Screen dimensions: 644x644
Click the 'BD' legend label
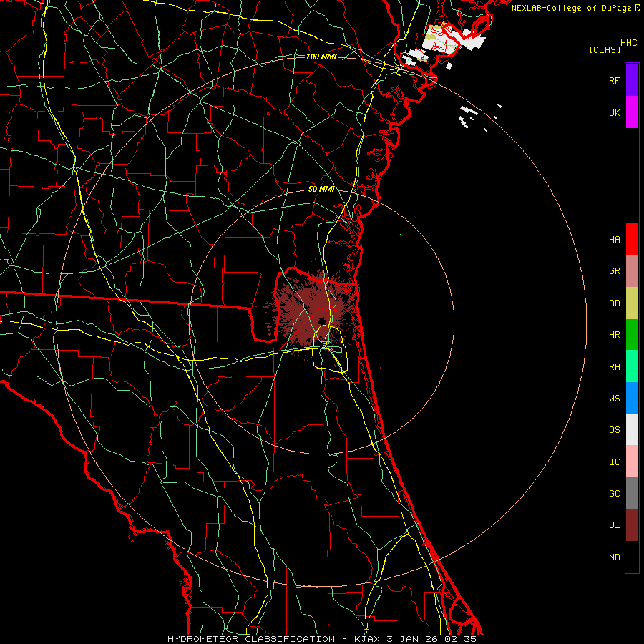pos(614,303)
